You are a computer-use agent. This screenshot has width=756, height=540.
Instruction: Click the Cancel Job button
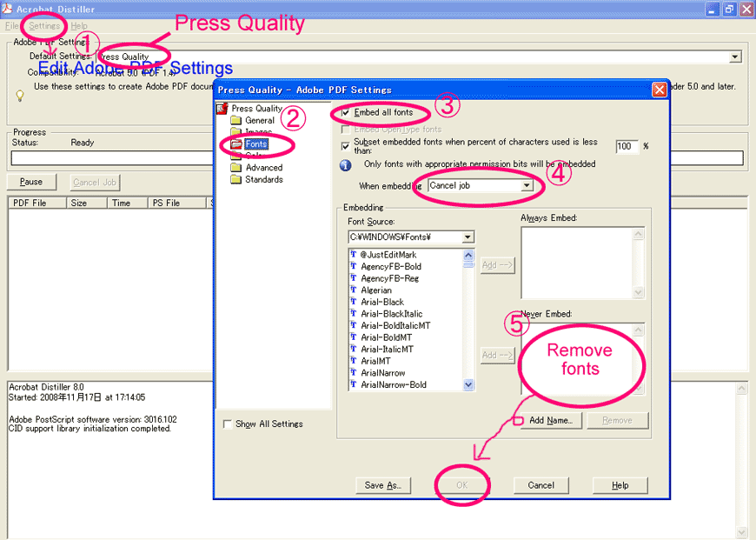click(95, 182)
